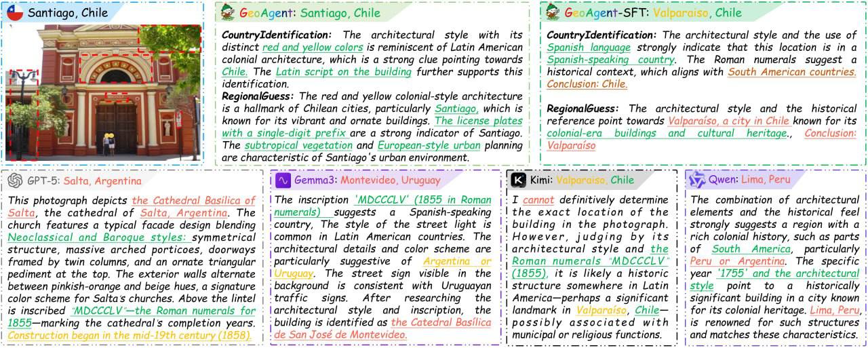Click 'Construction began in the mid-19th century (1858).'
The height and width of the screenshot is (348, 868).
point(130,334)
